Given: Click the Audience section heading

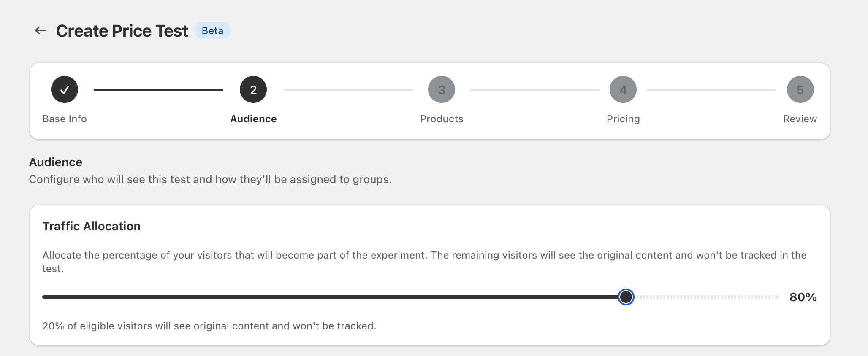Looking at the screenshot, I should (x=56, y=162).
